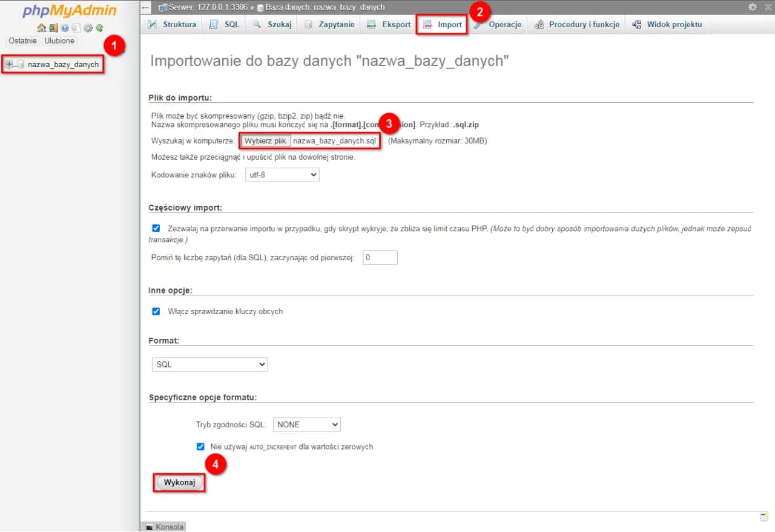Collapse the navigation panel with the arrow icon
775x532 pixels.
point(146,7)
